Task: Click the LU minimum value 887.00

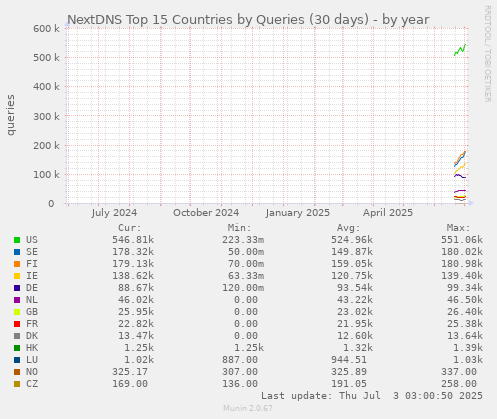Action: point(240,360)
